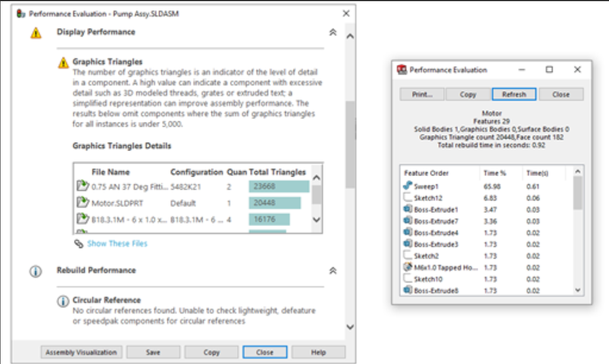Open Show These Files link
Viewport: 609px width, 364px height.
point(117,244)
